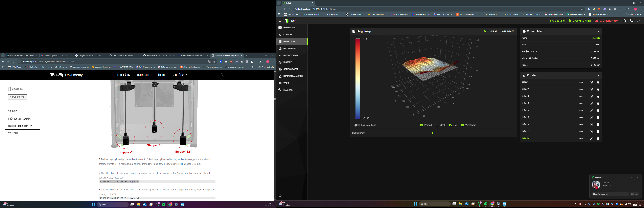This screenshot has height=208, width=644.
Task: Collapse the Current Mesh panel
Action: point(598,31)
